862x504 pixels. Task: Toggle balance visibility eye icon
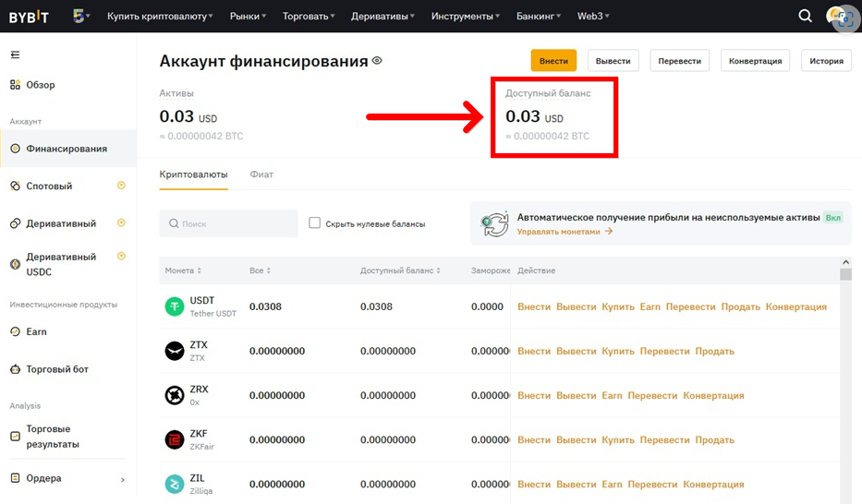pos(377,60)
